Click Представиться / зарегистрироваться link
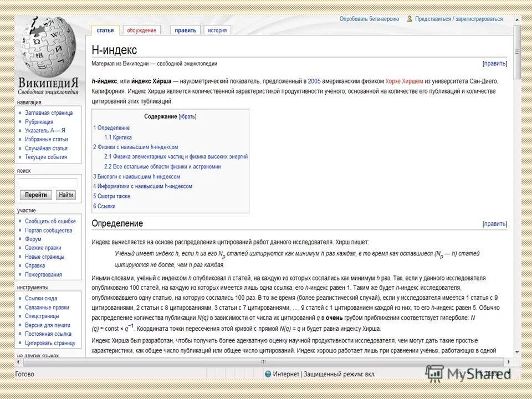This screenshot has width=532, height=399. coord(459,19)
